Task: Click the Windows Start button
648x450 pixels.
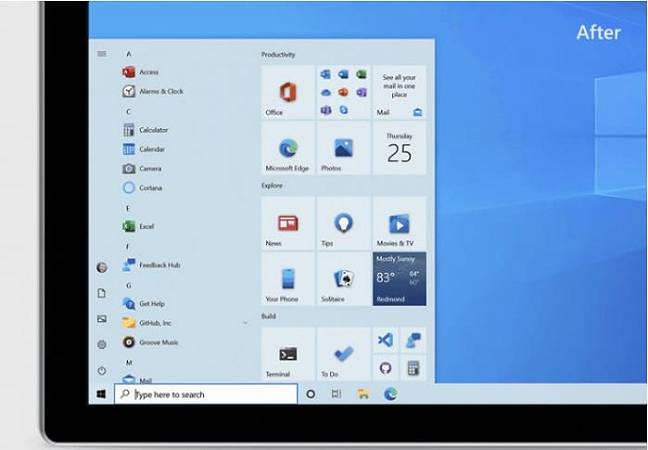Action: coord(101,394)
